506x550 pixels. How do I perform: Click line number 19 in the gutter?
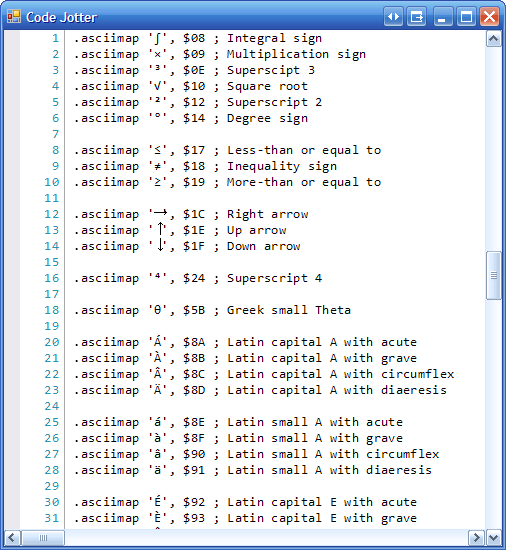[52, 326]
